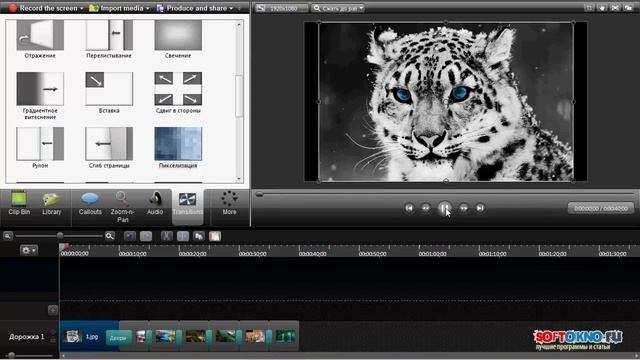Click the snow leopard preview canvas
The height and width of the screenshot is (360, 640).
pos(446,102)
